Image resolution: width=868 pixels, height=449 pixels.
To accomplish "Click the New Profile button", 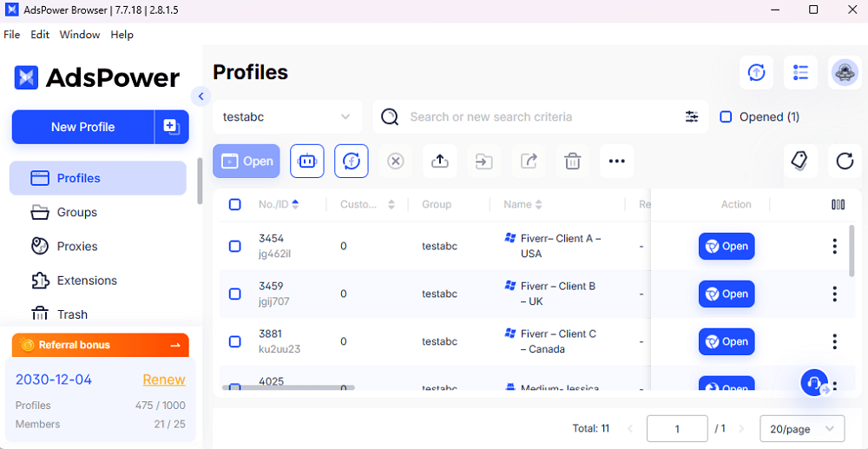I will 82,127.
